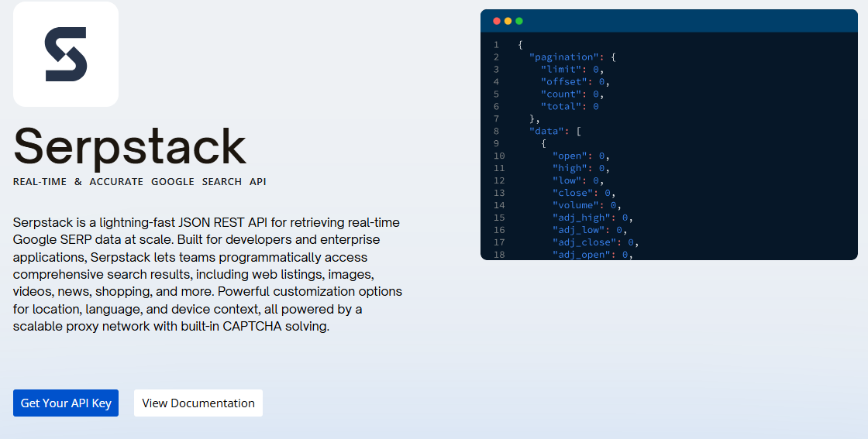The height and width of the screenshot is (439, 868).
Task: Open the View Documentation button
Action: pos(198,403)
